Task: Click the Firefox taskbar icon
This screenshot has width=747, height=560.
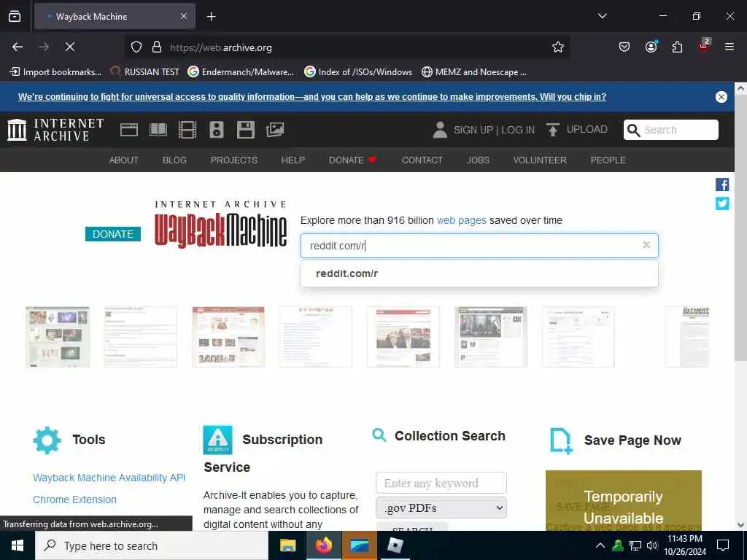Action: point(323,545)
